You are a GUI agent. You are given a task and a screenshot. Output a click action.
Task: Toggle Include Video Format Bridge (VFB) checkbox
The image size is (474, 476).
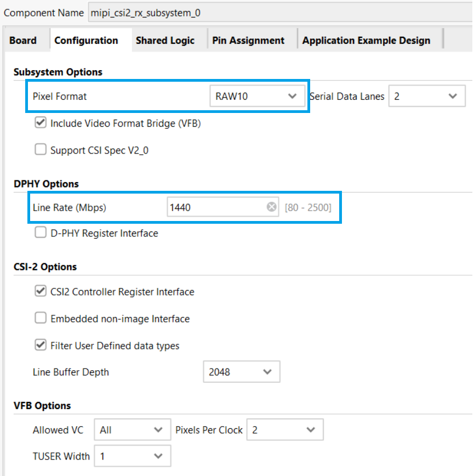[x=41, y=123]
